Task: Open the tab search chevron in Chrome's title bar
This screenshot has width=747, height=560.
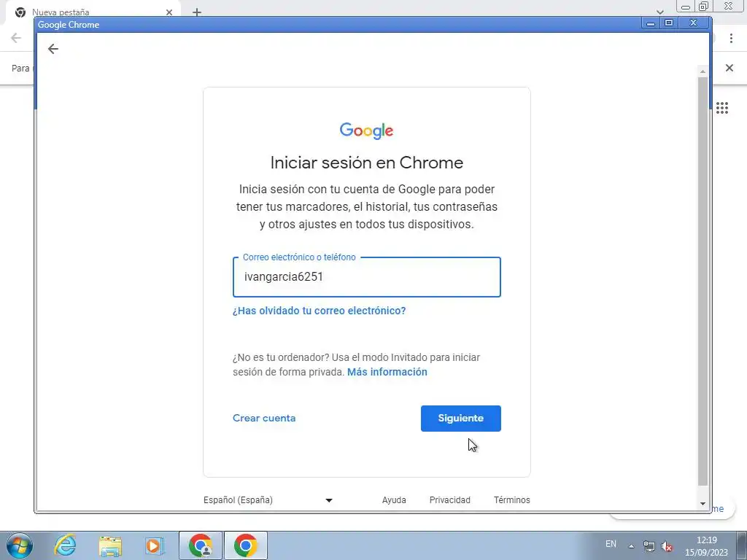Action: (659, 12)
